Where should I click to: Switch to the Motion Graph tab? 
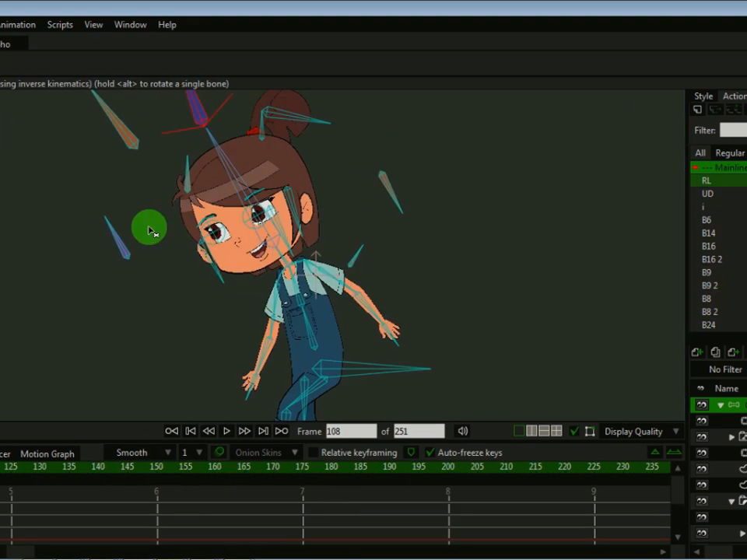tap(47, 453)
